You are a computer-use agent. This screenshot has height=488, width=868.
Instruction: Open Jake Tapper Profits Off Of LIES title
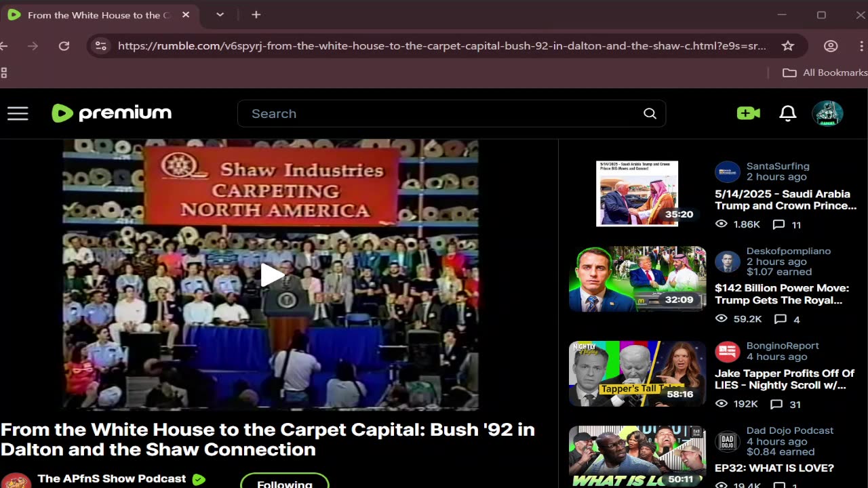click(x=785, y=380)
